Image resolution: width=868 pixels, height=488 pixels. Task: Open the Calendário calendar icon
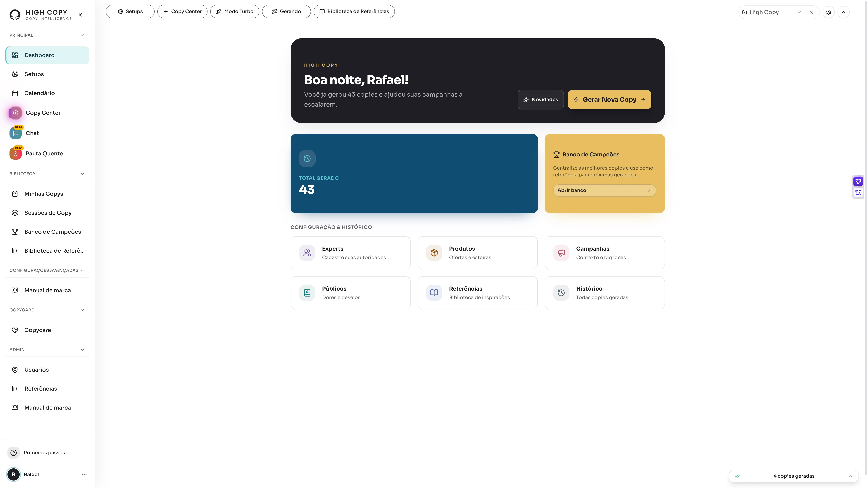15,93
